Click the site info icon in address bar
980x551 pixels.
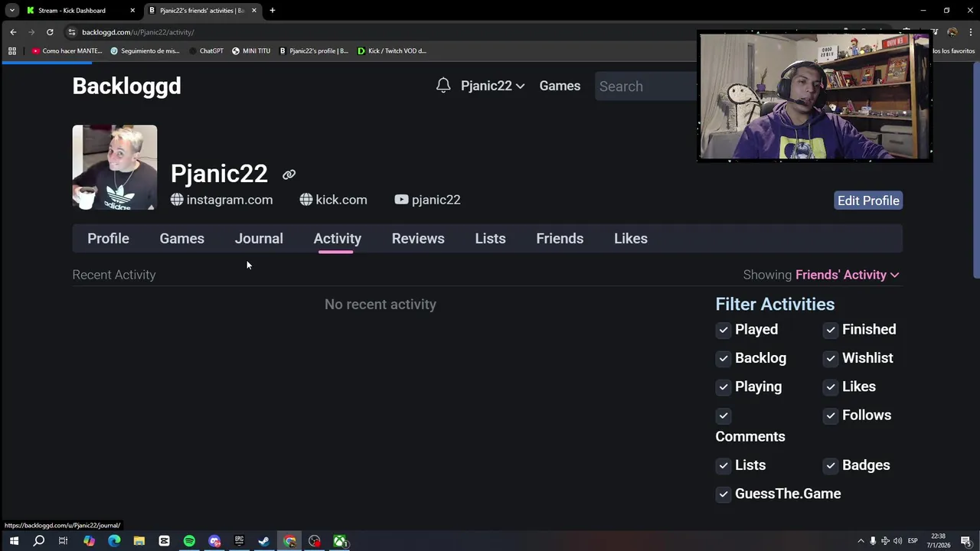tap(71, 32)
